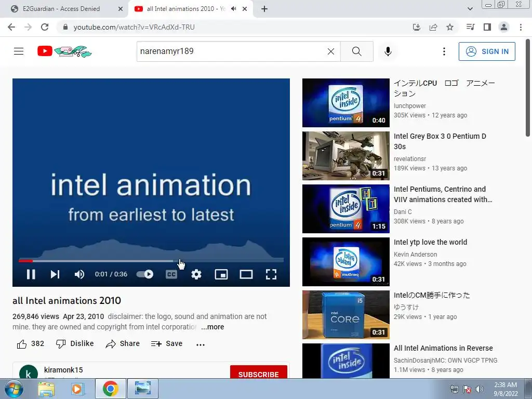
Task: Enter full screen mode
Action: click(271, 274)
